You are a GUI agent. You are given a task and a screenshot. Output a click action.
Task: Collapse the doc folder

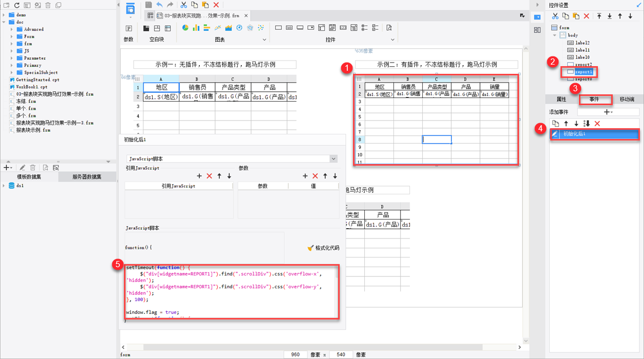coord(4,22)
